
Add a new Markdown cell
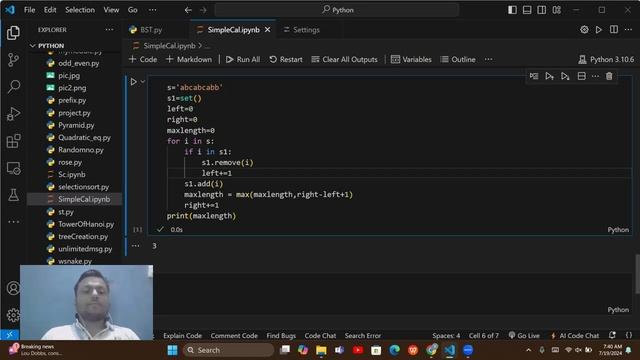(189, 60)
